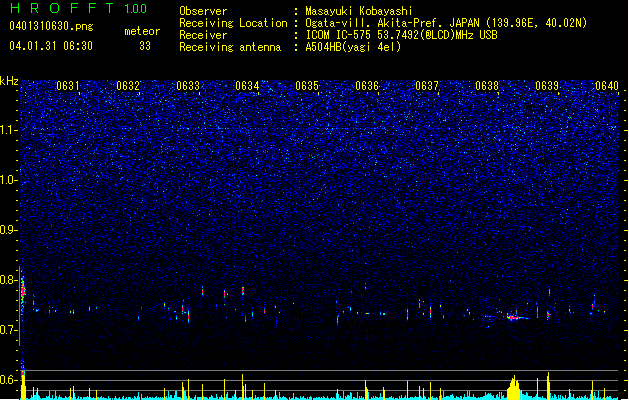Image resolution: width=629 pixels, height=400 pixels.
Task: Click the 0639 time marker
Action: pyautogui.click(x=547, y=86)
